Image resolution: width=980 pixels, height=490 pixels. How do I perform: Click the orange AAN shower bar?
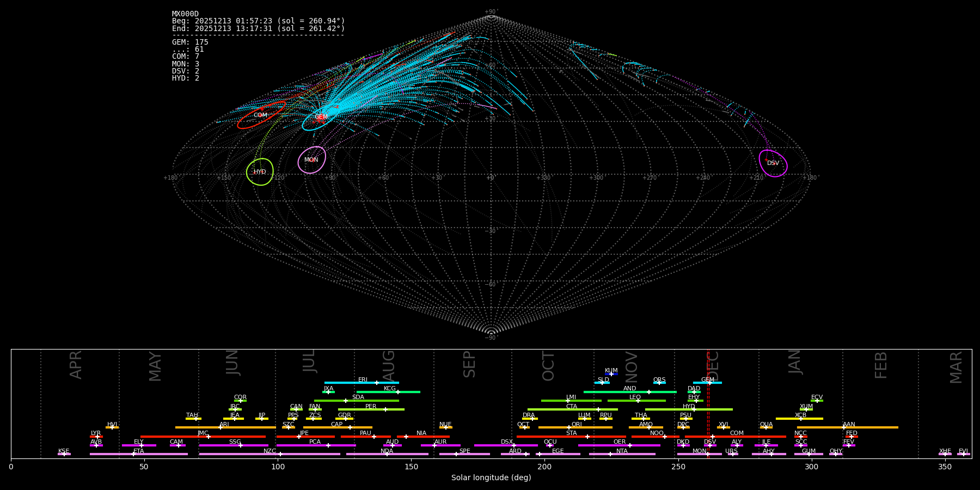pos(871,427)
